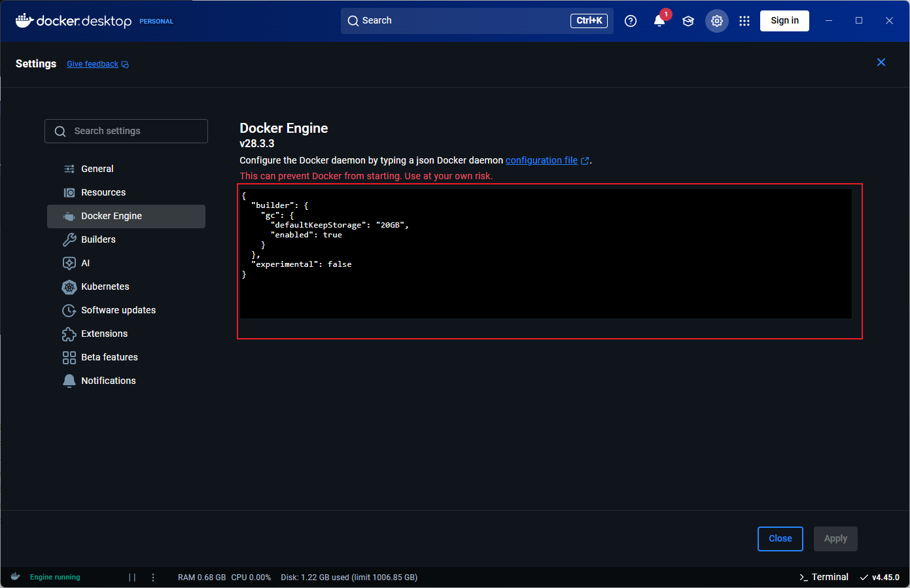Open the Learning Center graduation cap icon
This screenshot has width=910, height=588.
[688, 20]
